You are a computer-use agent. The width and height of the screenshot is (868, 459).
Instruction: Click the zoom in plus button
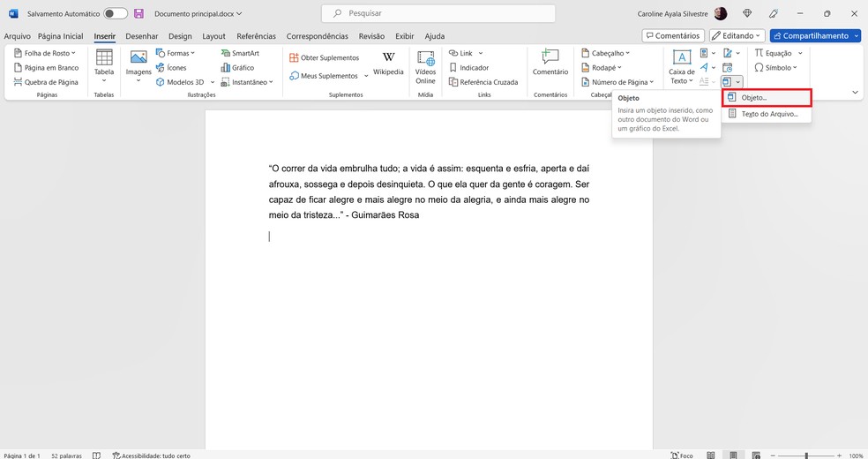(x=839, y=455)
